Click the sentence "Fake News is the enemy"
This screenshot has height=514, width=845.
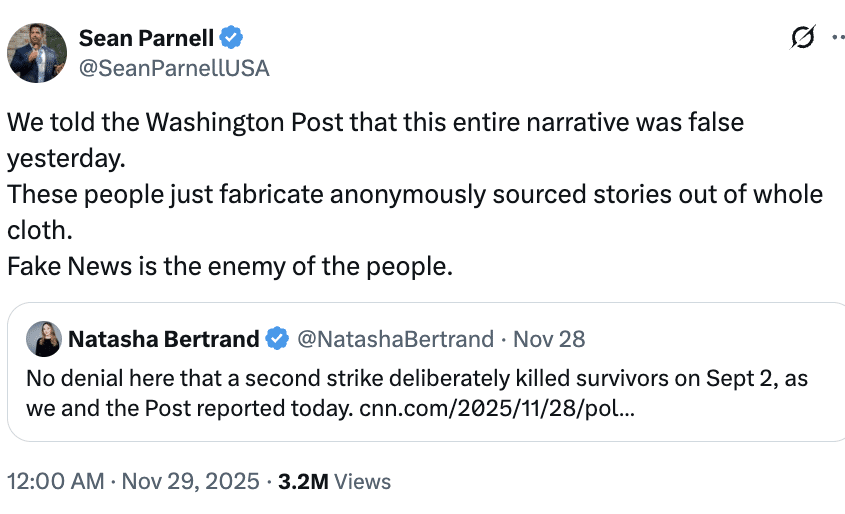coord(229,267)
